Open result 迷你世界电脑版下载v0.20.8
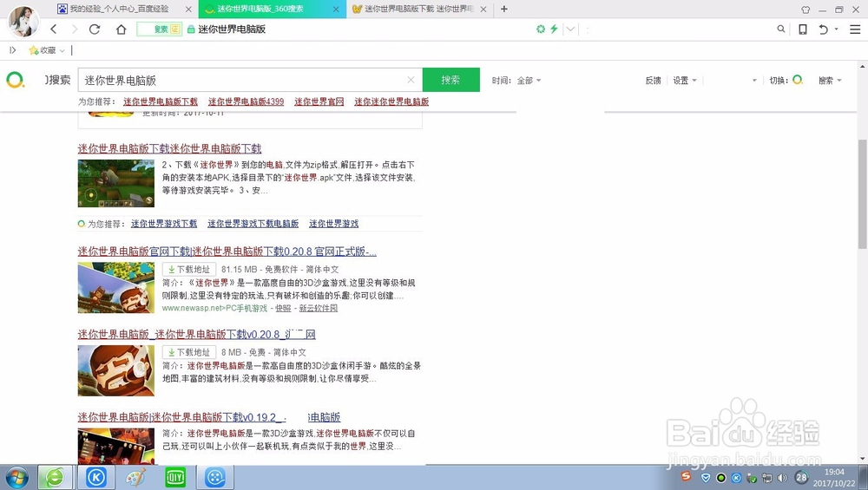 point(196,335)
